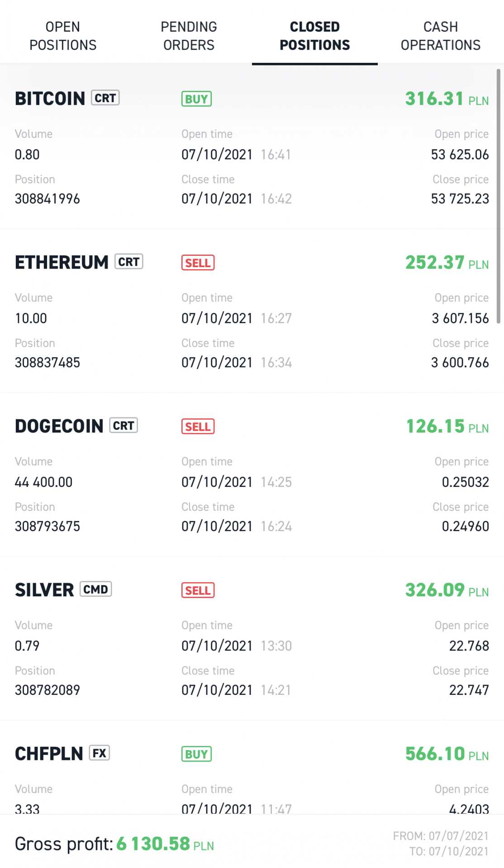
Task: Click the BUY tag on CHFPLN row
Action: click(x=196, y=754)
